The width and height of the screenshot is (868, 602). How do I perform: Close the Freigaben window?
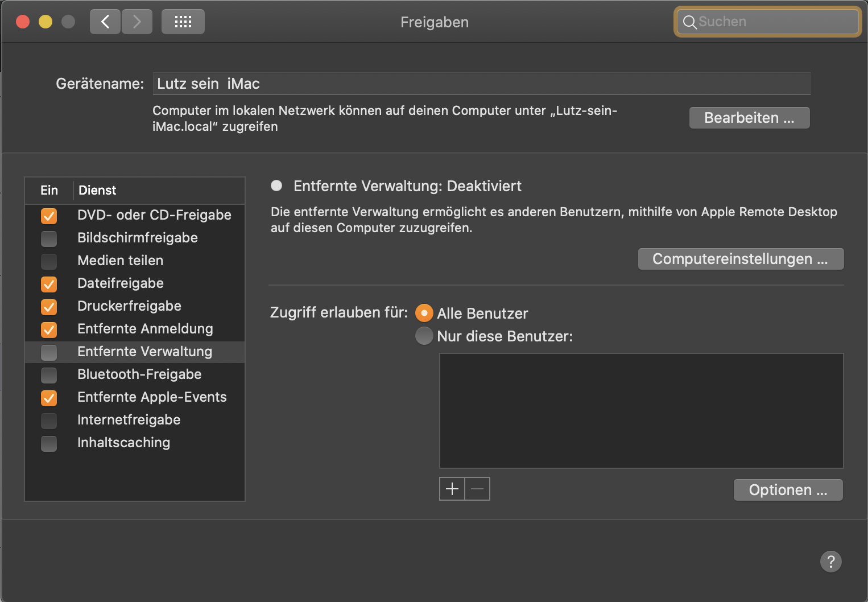[23, 22]
